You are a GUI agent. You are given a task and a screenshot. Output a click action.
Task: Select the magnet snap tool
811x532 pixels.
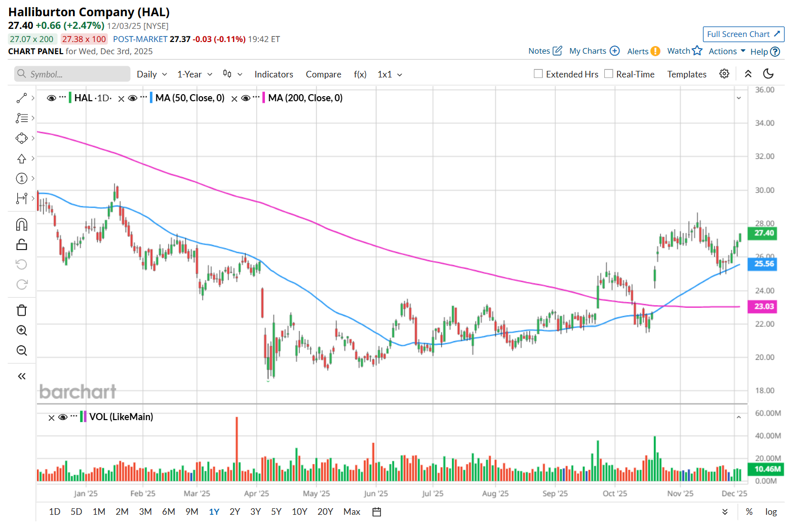[x=22, y=224]
